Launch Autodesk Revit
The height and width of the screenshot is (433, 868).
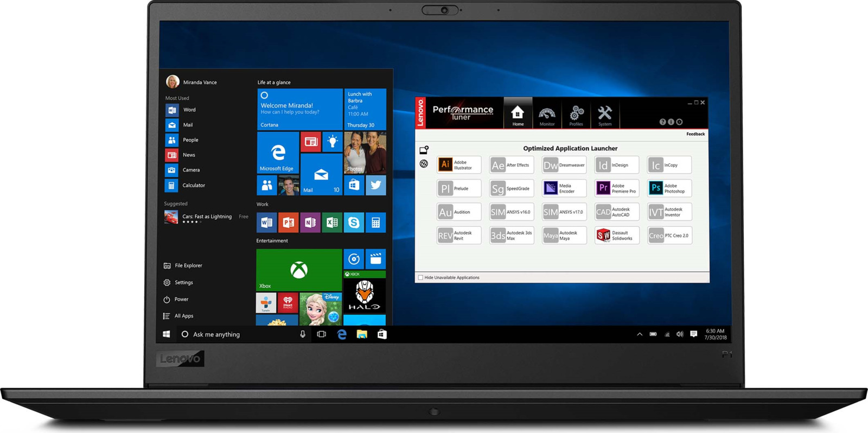point(459,235)
